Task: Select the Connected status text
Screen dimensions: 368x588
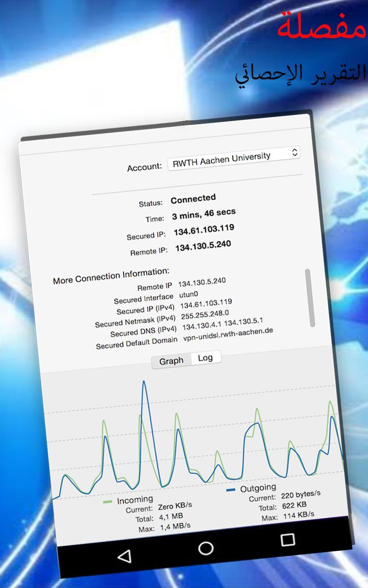Action: pos(193,198)
